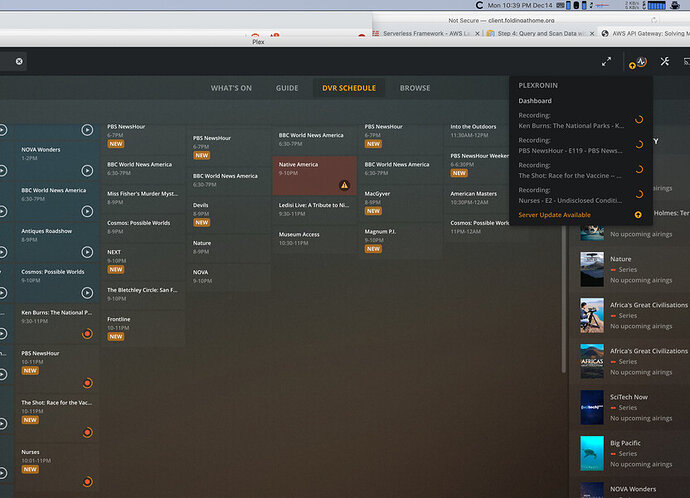Open the Magnum P.I. 9-10PM entry
690x498 pixels.
click(x=400, y=241)
